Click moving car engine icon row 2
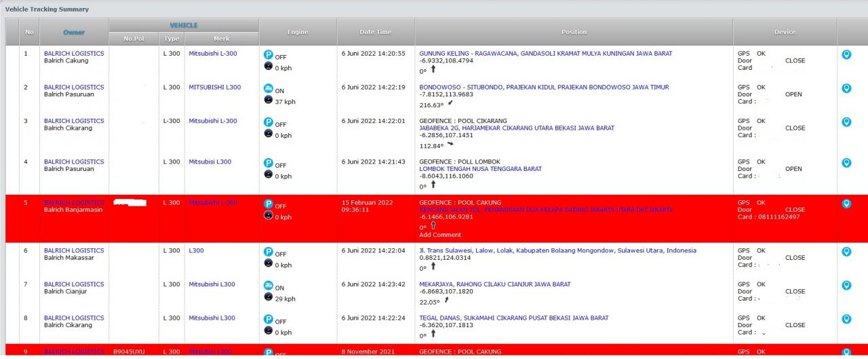 [x=269, y=88]
